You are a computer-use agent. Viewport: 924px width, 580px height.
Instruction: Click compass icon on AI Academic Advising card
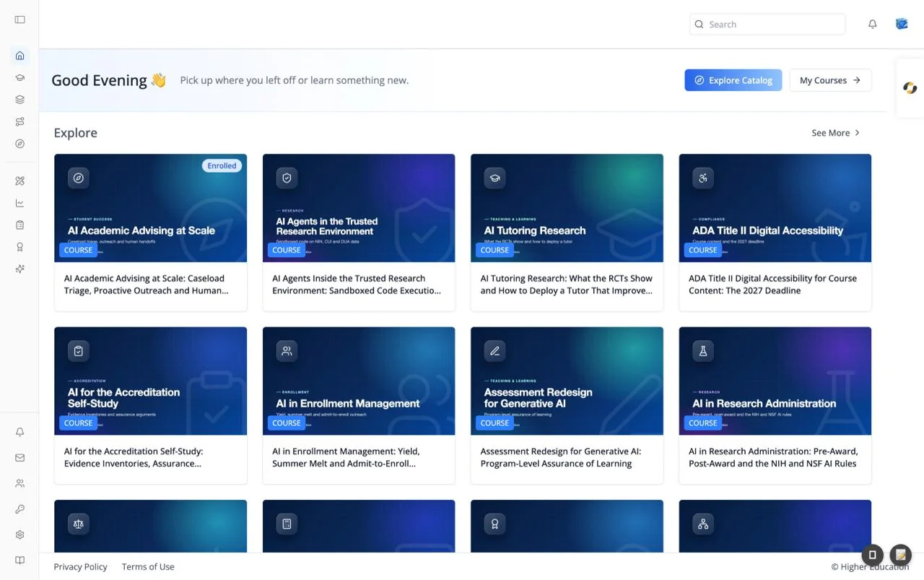tap(79, 178)
